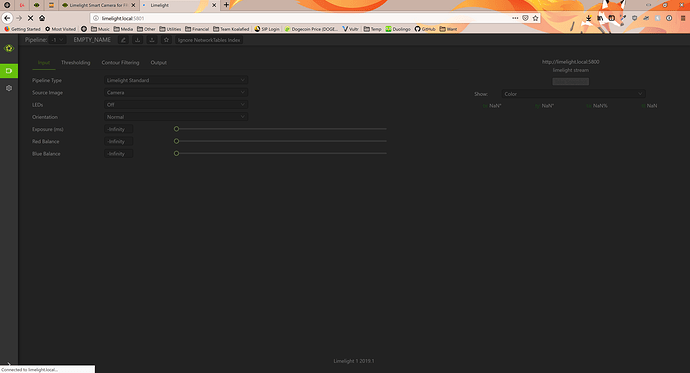This screenshot has width=690, height=373.
Task: Click the pencil rename pipeline icon
Action: coord(123,40)
